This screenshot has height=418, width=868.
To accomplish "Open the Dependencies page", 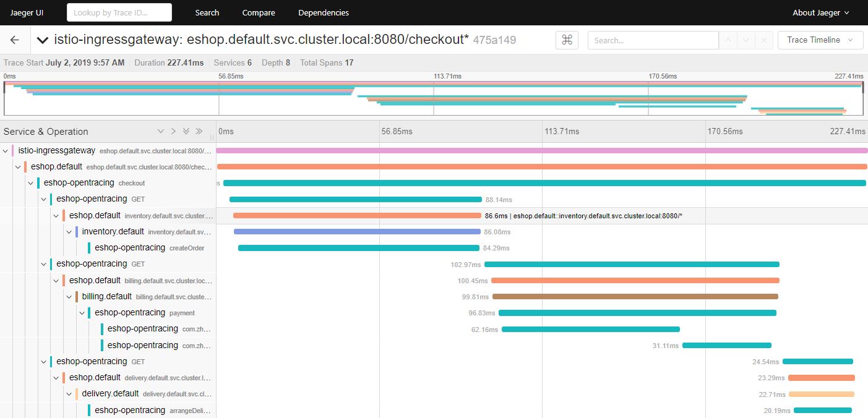I will point(323,12).
